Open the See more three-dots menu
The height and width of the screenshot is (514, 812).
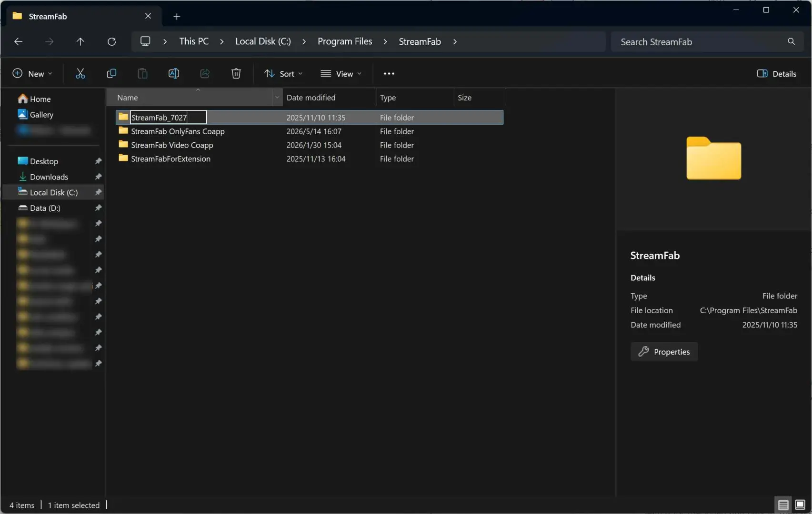pyautogui.click(x=389, y=73)
